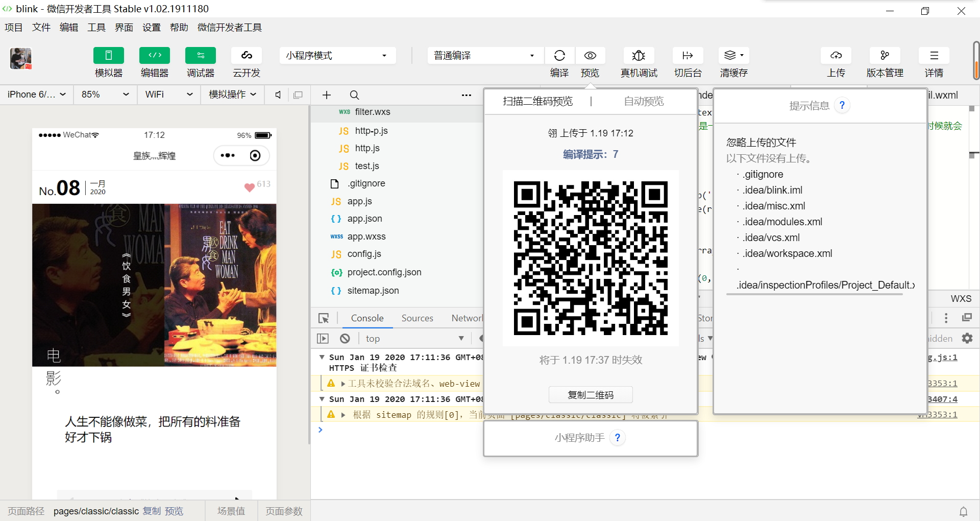Click the 切后台 switch-to-background icon
The height and width of the screenshot is (521, 980).
tap(688, 55)
